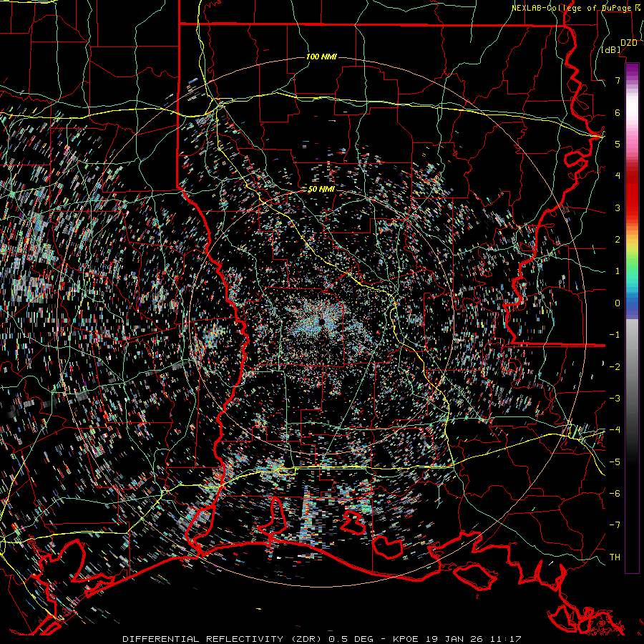The image size is (644, 644).
Task: Click the "5" value on the dB scale
Action: point(618,144)
